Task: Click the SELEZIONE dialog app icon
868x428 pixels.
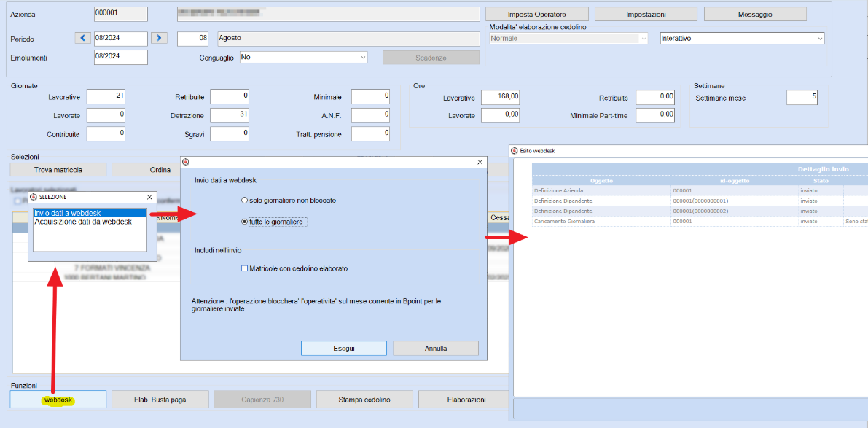Action: click(34, 197)
